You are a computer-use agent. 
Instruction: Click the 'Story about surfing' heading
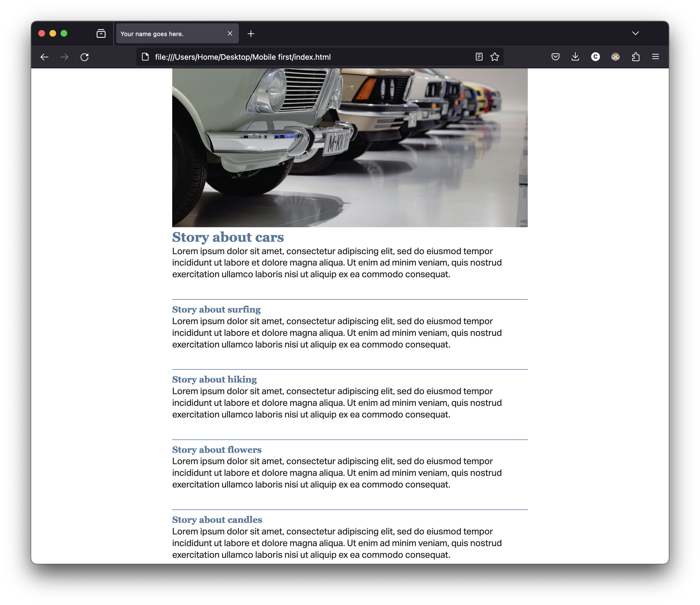(216, 309)
